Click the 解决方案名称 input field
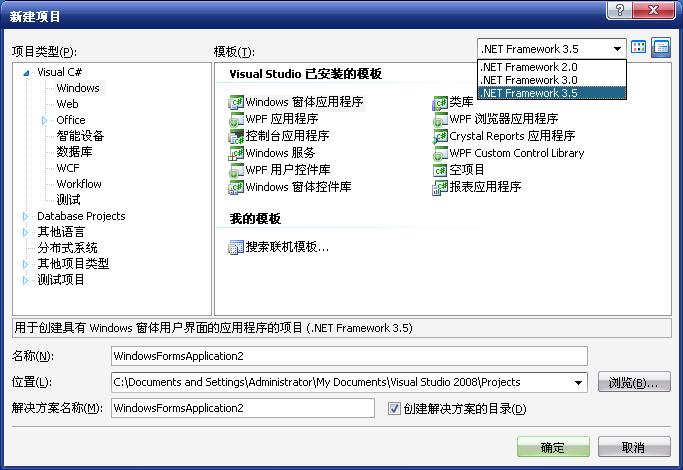The image size is (683, 470). [243, 408]
